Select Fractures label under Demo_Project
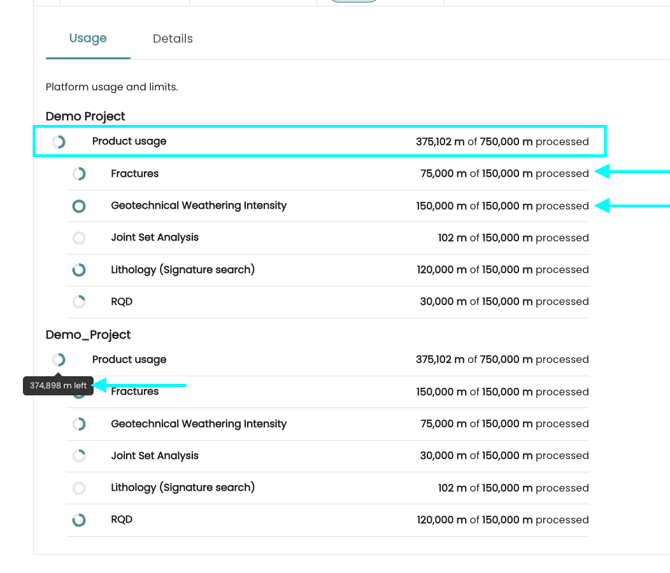This screenshot has height=573, width=670. tap(135, 391)
